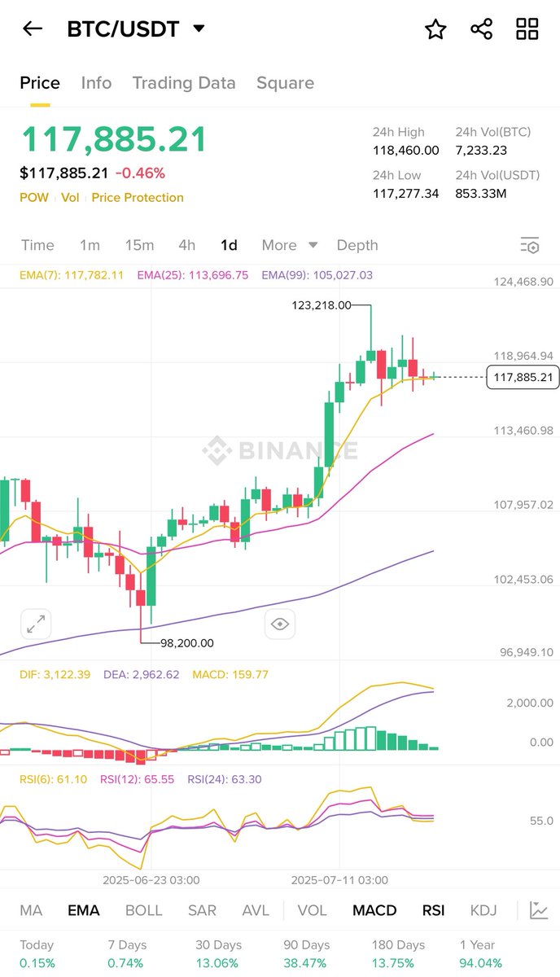
Task: Tap the Vol tag
Action: click(x=70, y=198)
